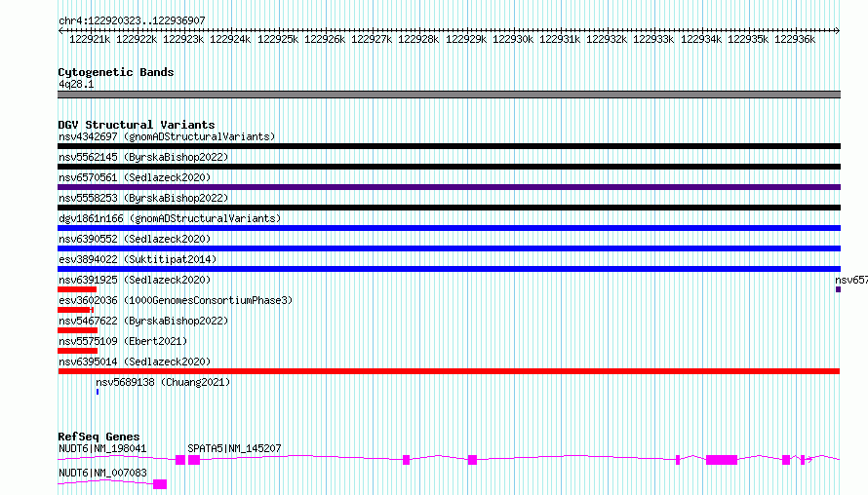The width and height of the screenshot is (868, 495).
Task: Select the gray 4q28.1 cytogenetic band bar
Action: pos(449,95)
